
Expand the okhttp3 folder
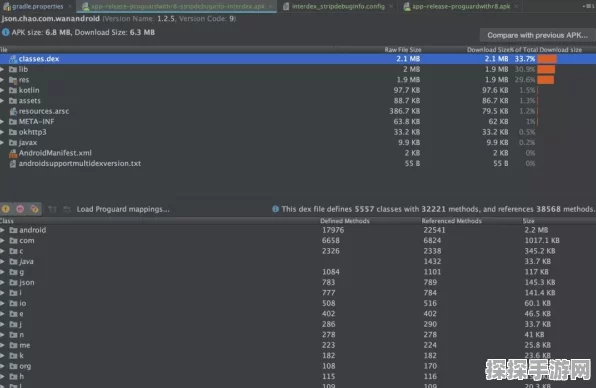tap(2, 132)
